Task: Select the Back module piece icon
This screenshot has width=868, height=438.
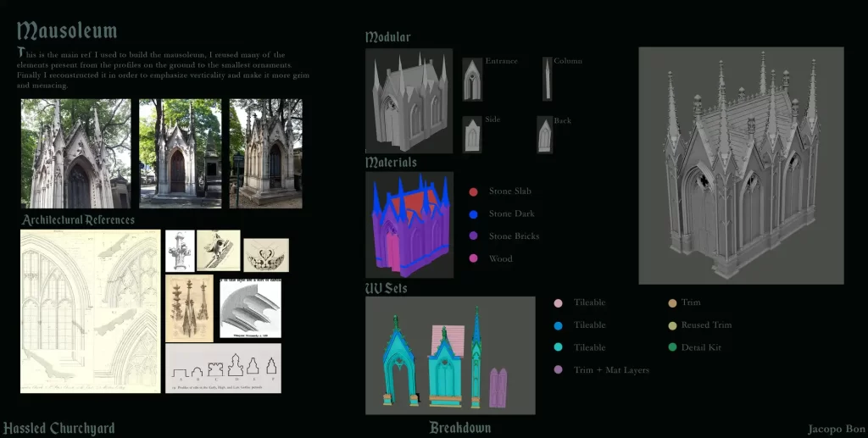Action: pyautogui.click(x=546, y=136)
